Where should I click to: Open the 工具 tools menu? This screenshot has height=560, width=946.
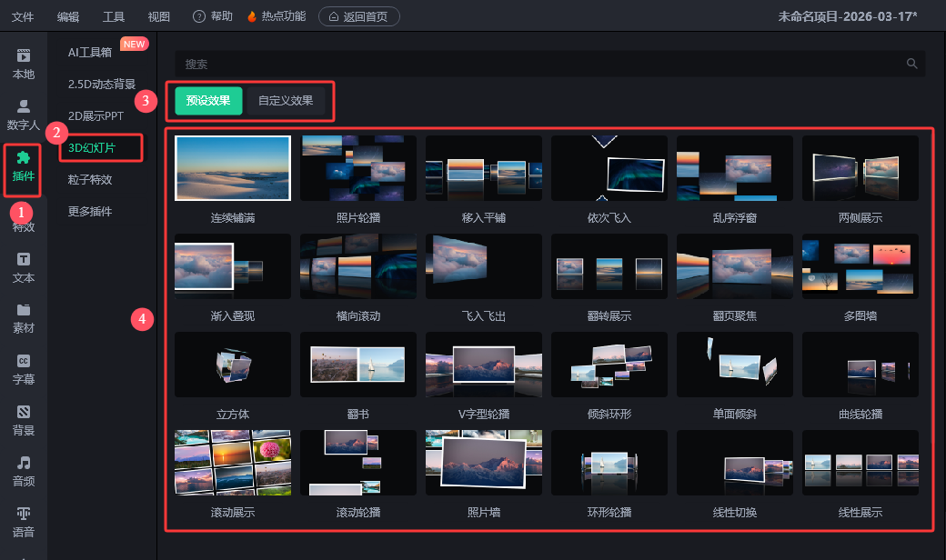coord(114,17)
